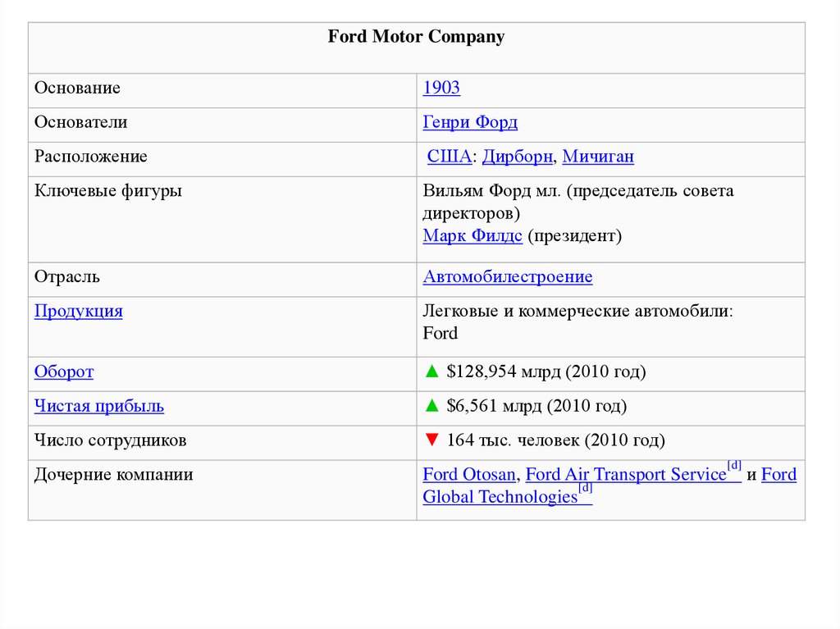Click the red down arrow beside 164 тыс.

point(431,440)
